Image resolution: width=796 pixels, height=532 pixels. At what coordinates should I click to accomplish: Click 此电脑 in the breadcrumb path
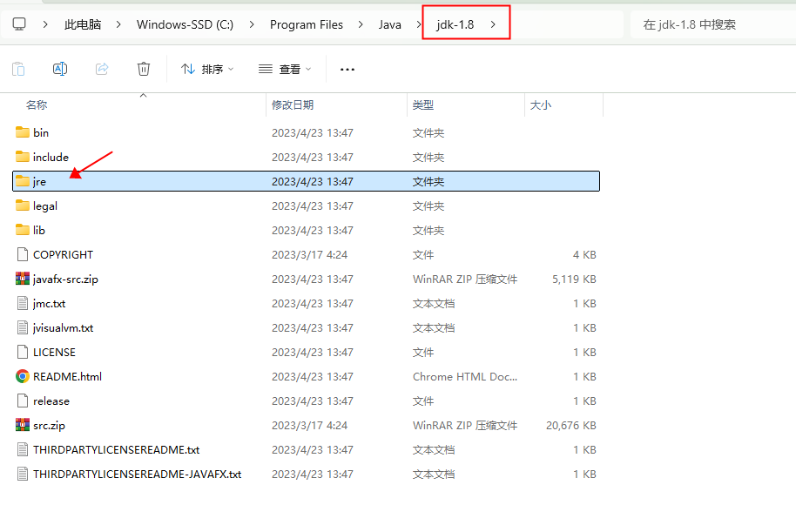tap(82, 24)
